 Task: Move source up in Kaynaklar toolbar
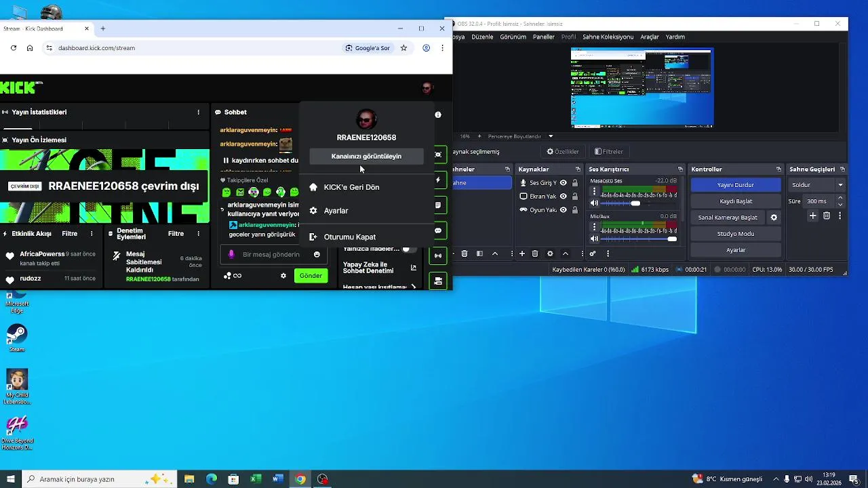click(x=565, y=253)
